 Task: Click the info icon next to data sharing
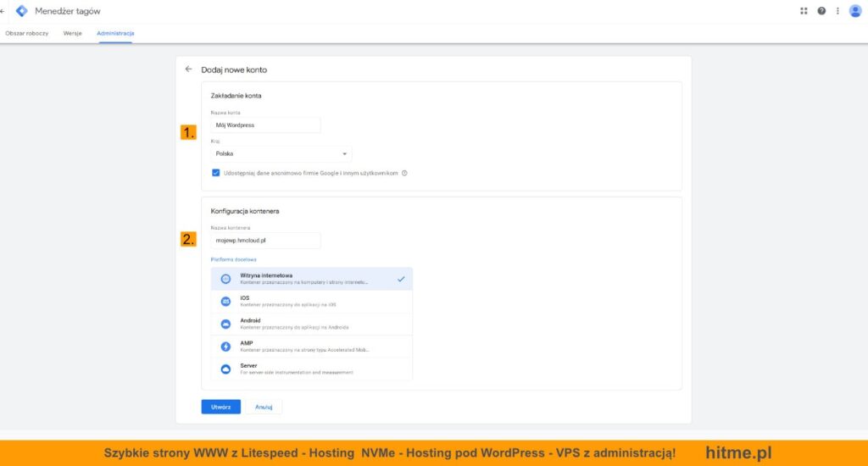pos(404,173)
